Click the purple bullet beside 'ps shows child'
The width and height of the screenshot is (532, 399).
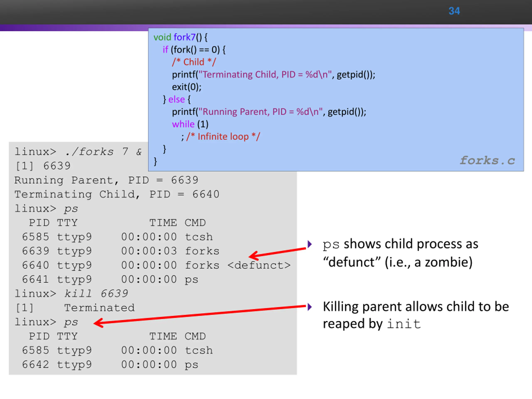[x=310, y=244]
